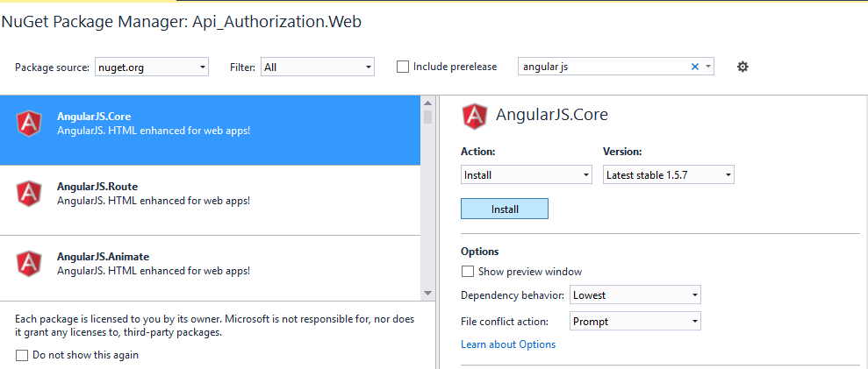
Task: Open Version dropdown showing Latest stable 1.5.7
Action: tap(668, 175)
